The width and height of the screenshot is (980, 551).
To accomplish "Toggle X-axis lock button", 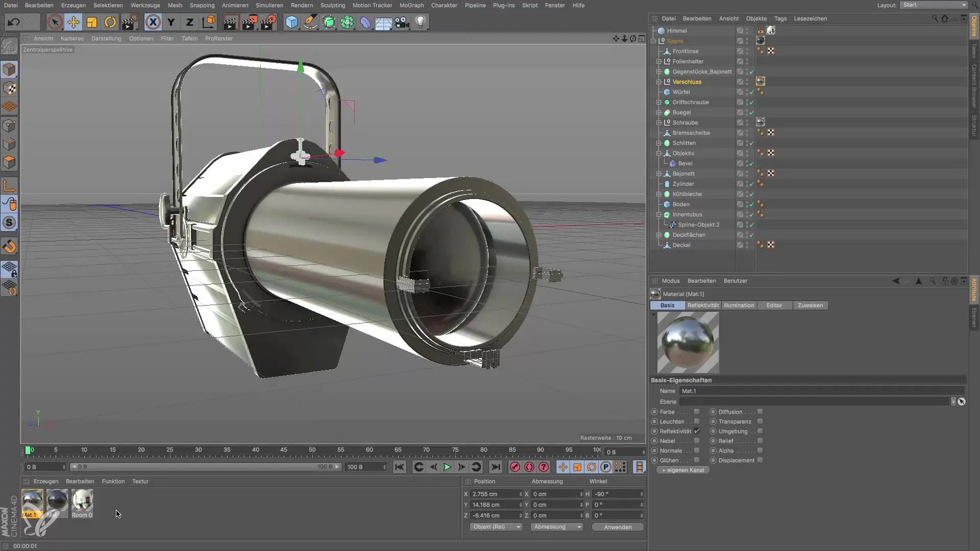I will coord(153,22).
